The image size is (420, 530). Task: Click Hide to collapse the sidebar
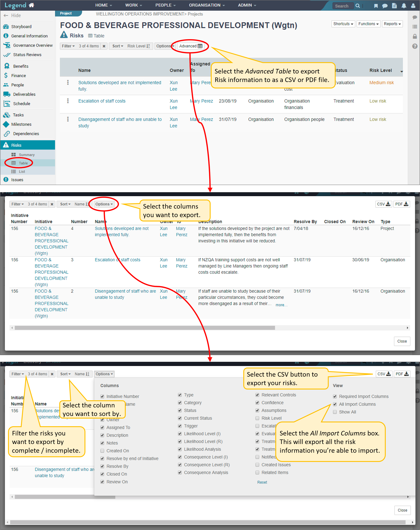point(12,15)
